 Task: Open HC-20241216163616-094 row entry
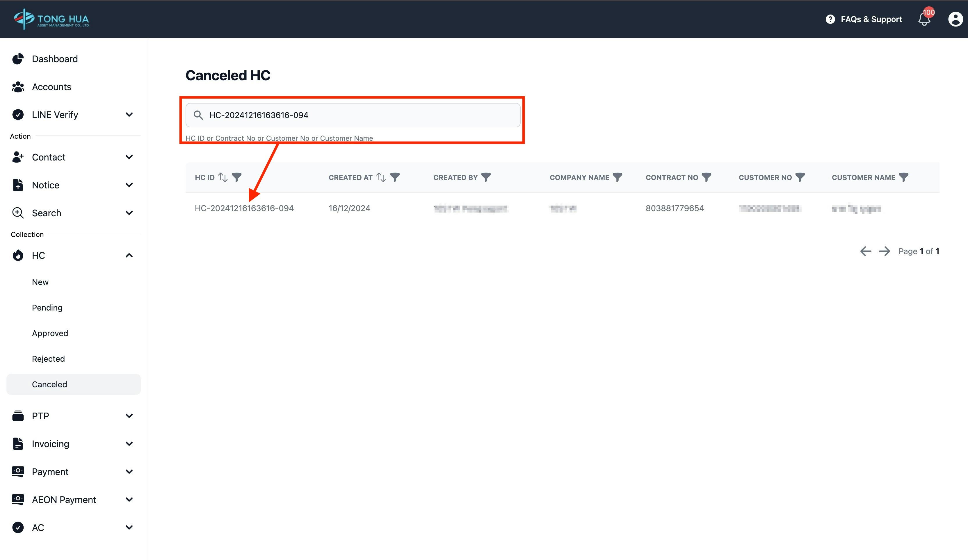coord(244,208)
